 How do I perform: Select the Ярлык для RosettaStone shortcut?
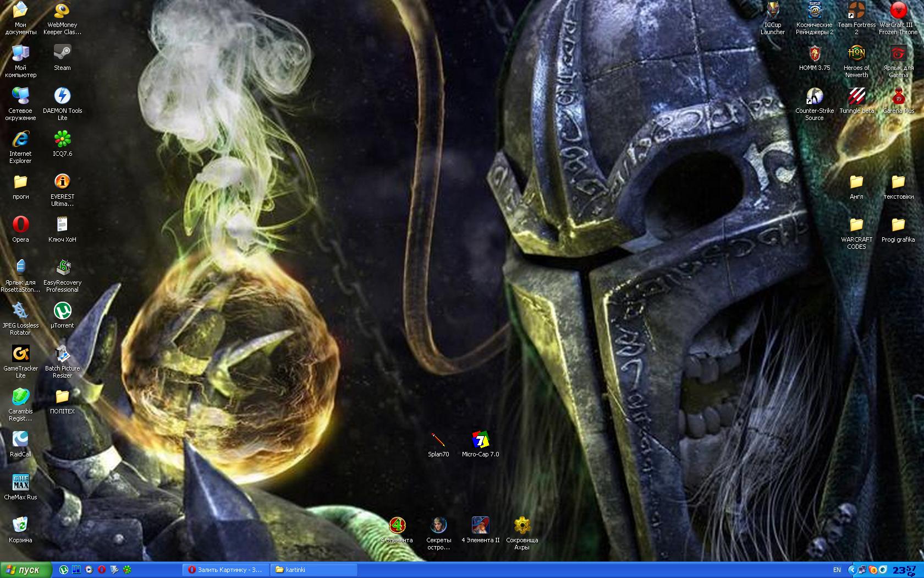pos(20,275)
